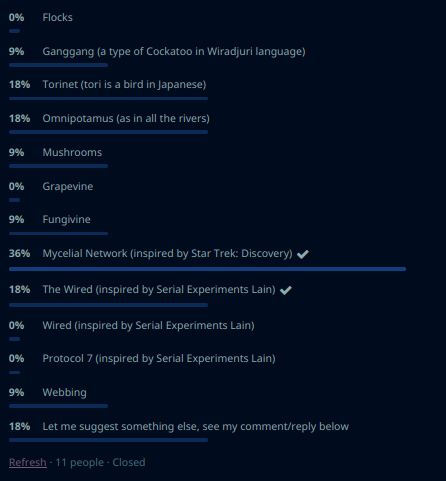Screen dimensions: 446x481
Task: Click the 18% result bar under Torinet
Action: (x=108, y=98)
